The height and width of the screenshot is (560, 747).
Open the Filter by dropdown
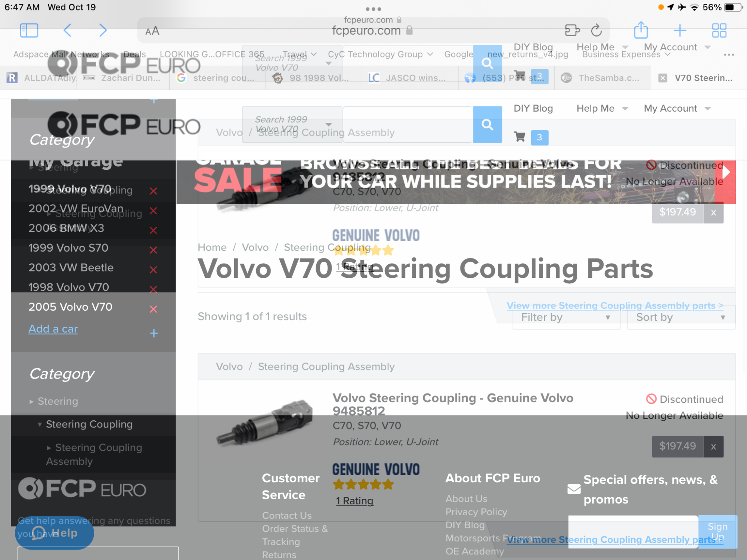(566, 317)
